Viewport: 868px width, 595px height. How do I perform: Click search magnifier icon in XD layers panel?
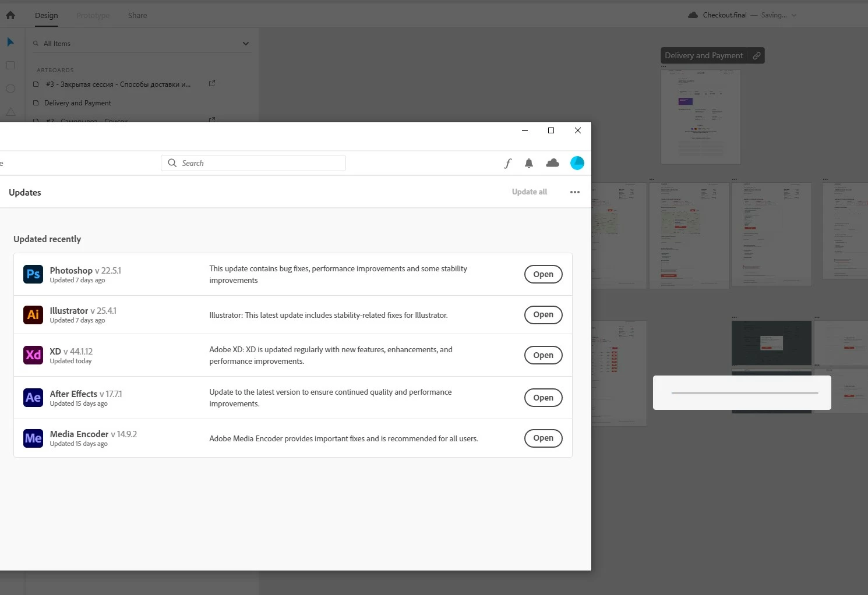click(36, 43)
